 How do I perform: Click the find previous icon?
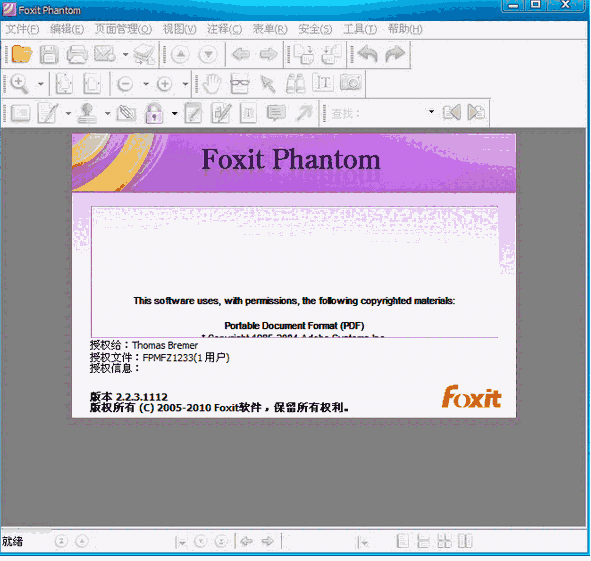tap(452, 112)
